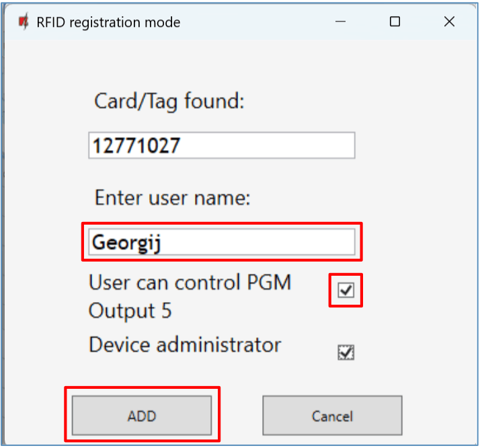Click the "Output 5" text line

[x=130, y=311]
